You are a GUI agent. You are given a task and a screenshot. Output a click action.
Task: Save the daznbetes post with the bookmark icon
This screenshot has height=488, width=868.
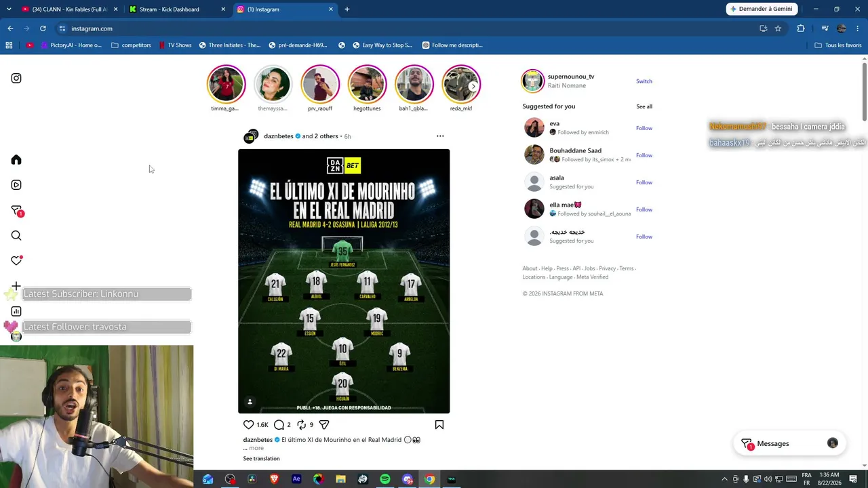point(439,425)
